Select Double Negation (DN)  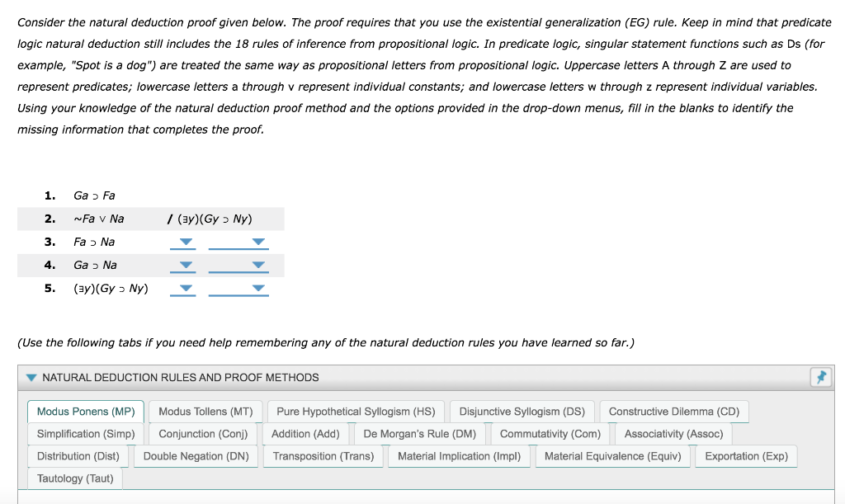click(196, 455)
